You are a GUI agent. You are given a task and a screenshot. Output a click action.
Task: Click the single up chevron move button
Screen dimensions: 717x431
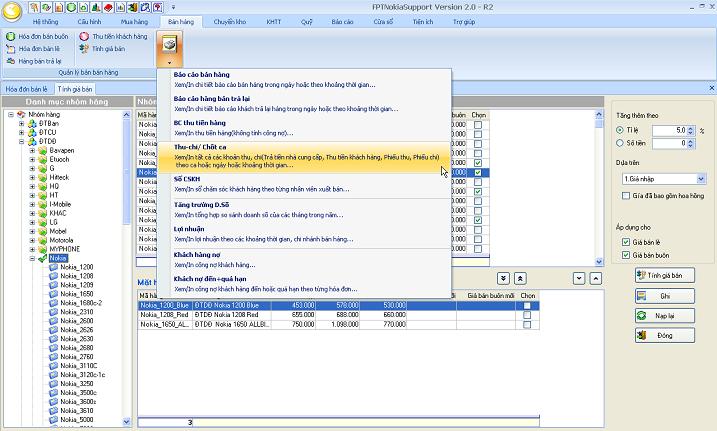point(595,278)
